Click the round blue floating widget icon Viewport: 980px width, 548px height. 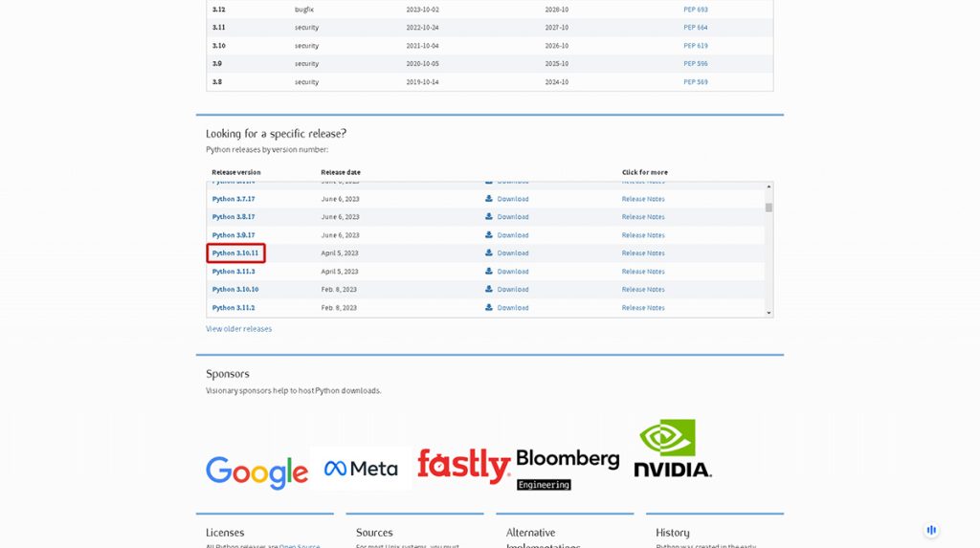(931, 530)
